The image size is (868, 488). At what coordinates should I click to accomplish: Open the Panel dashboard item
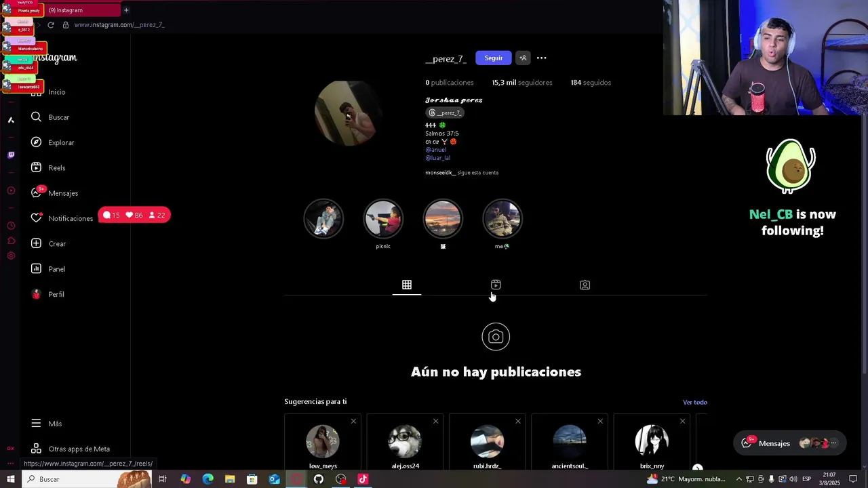pos(48,269)
